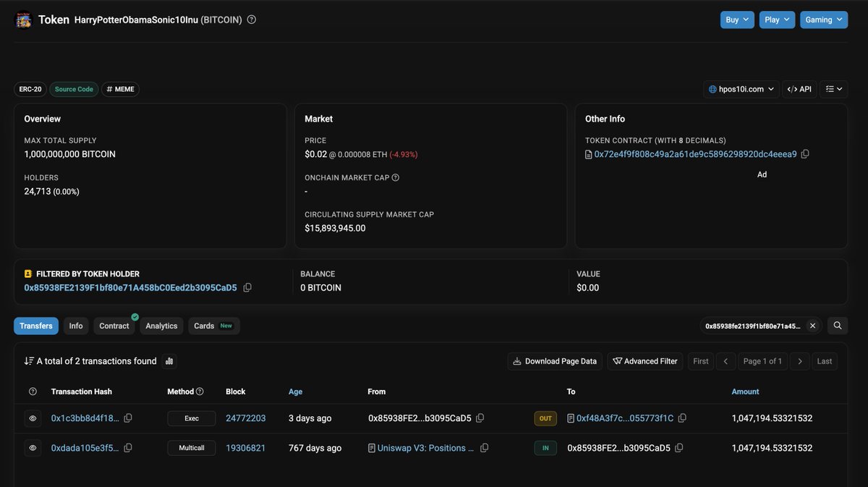
Task: Open token contract address 0x72e4f9f808c4...
Action: point(695,154)
